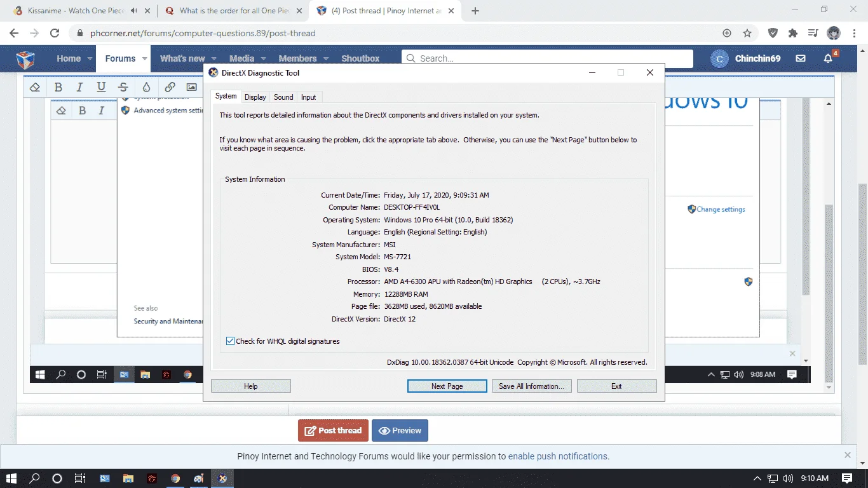
Task: Click the 'DirectX 12' version text
Action: click(x=400, y=319)
